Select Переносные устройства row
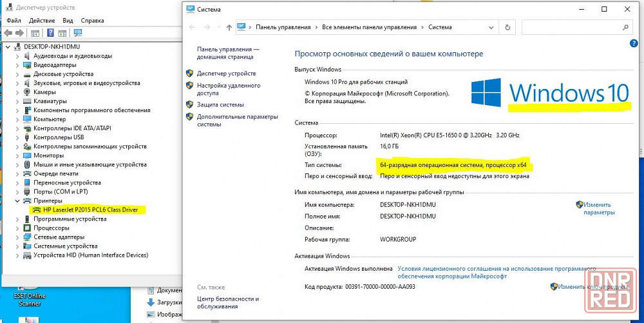Image resolution: width=644 pixels, height=323 pixels. [x=68, y=182]
